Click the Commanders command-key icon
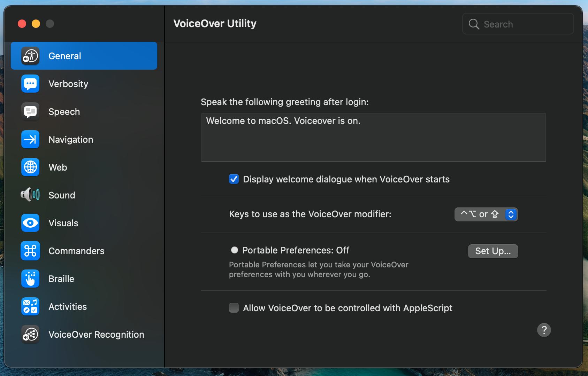This screenshot has width=588, height=376. 30,251
